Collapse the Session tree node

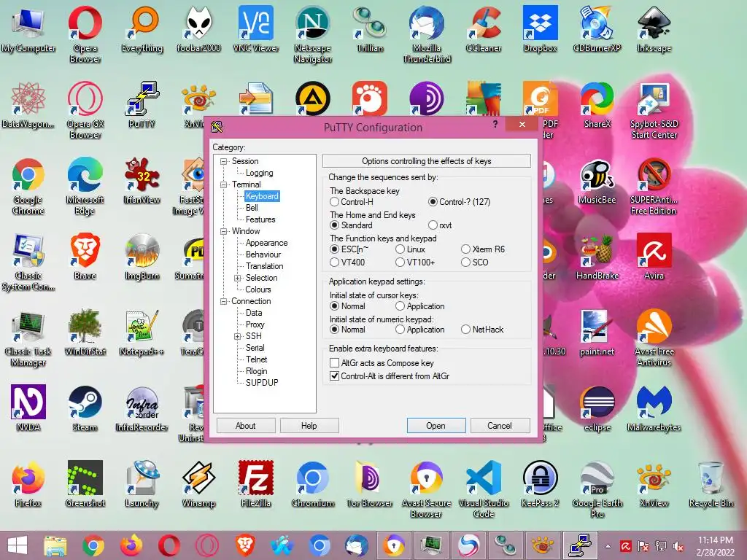tap(223, 161)
